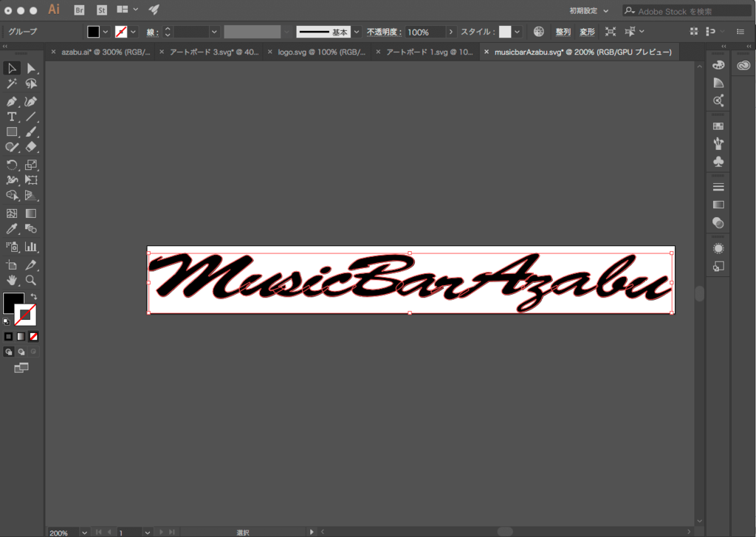Enable Draw Normal mode

[9, 352]
